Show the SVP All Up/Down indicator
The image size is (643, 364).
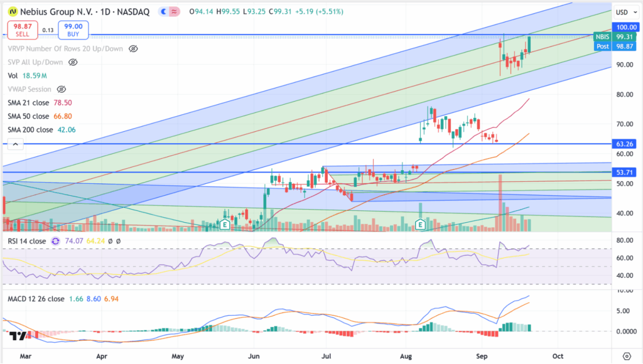click(x=73, y=62)
